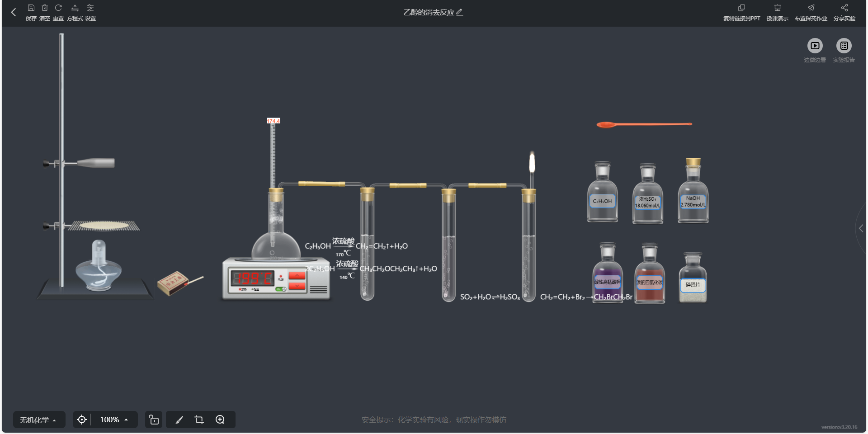Screen dimensions: 868x434
Task: Toggle the lock icon in bottom toolbar
Action: (x=154, y=420)
